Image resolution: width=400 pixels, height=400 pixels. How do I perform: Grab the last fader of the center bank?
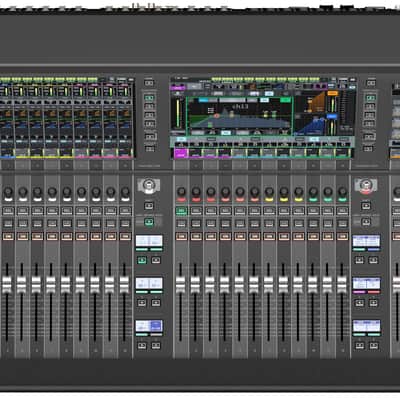tap(342, 284)
